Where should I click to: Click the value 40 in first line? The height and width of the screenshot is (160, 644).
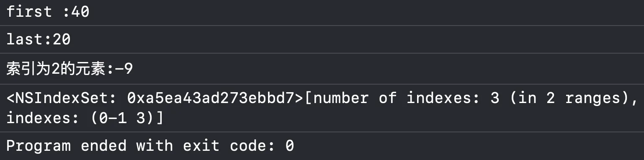(80, 12)
